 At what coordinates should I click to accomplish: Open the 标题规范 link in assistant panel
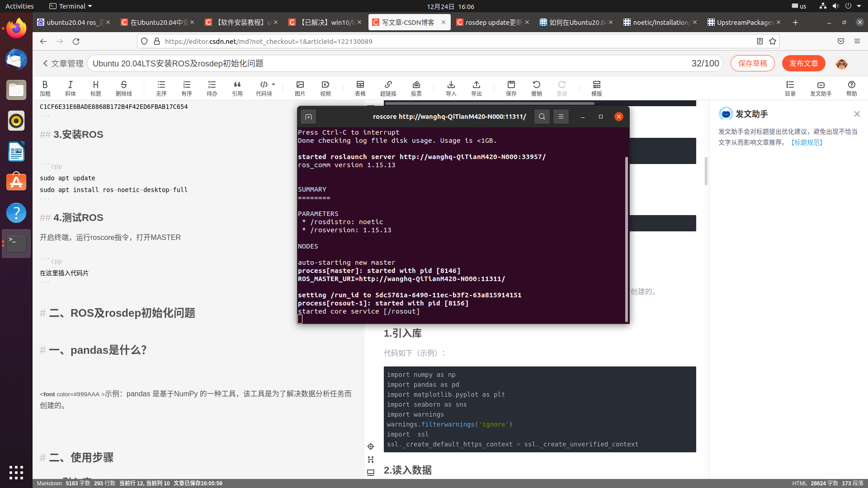point(807,142)
